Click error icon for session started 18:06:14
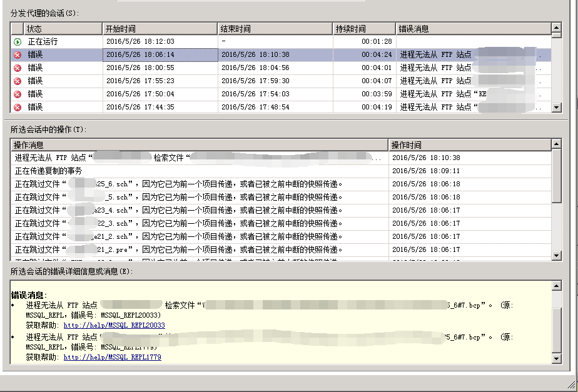578x392 pixels. (18, 55)
